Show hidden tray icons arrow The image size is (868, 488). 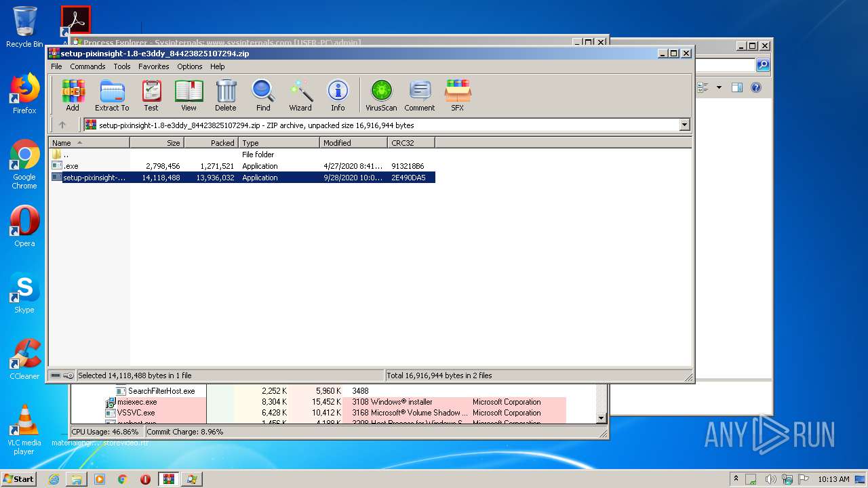[736, 479]
